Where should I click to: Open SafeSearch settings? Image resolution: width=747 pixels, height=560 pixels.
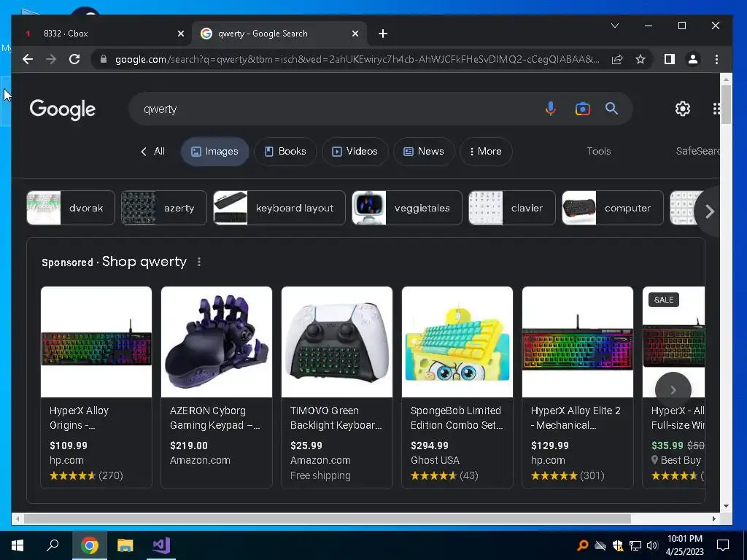click(x=697, y=152)
